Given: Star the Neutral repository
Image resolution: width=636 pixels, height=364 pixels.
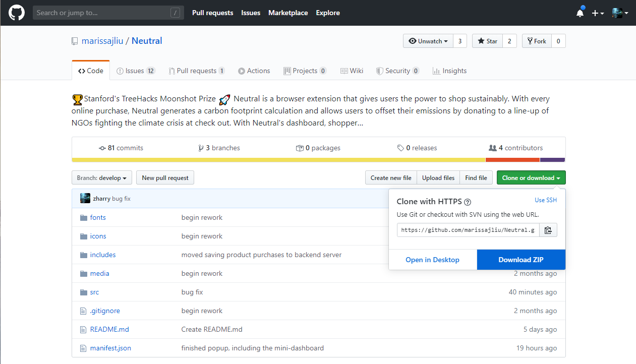Looking at the screenshot, I should click(487, 41).
